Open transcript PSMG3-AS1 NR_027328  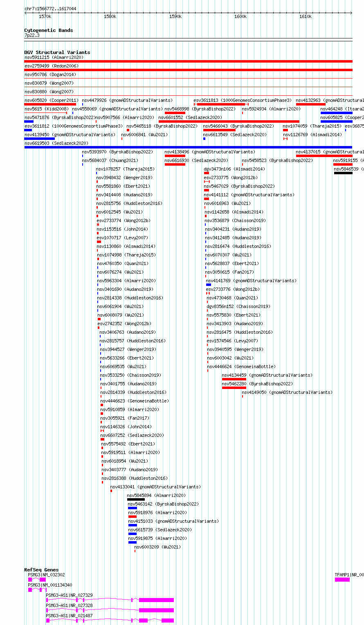(69, 605)
